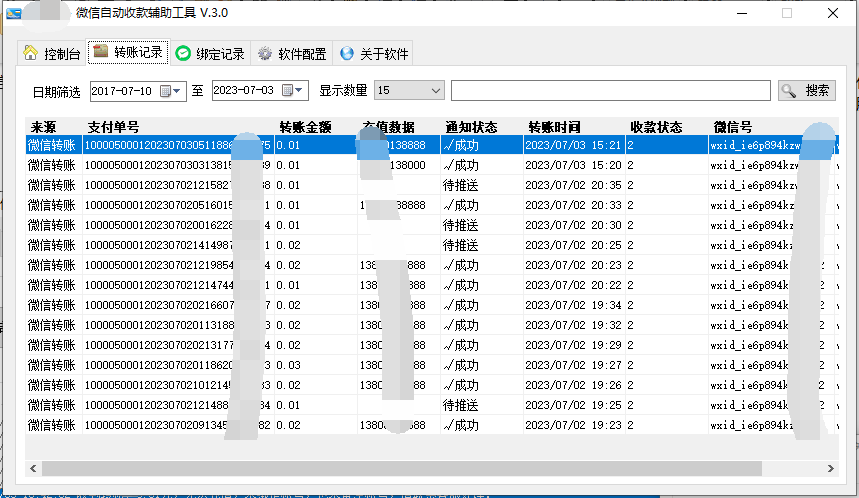Select the record at 2023/07/02 20:35
The width and height of the screenshot is (859, 498).
[572, 185]
